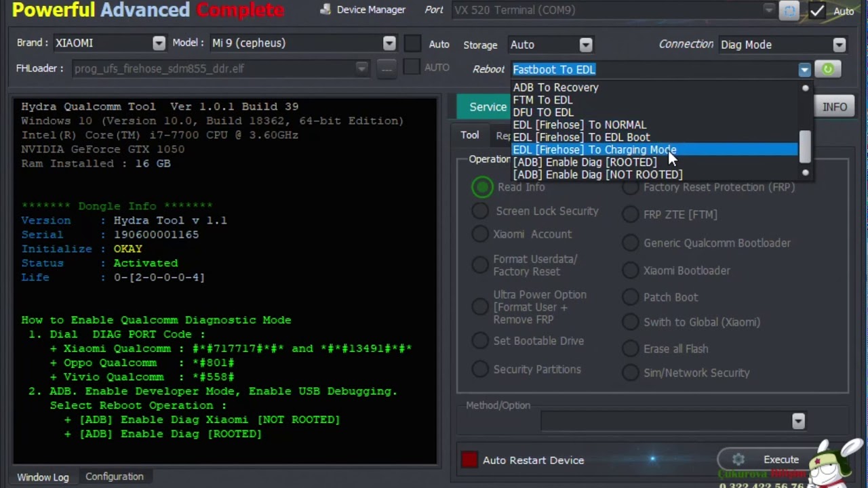Select the Screen Lock Security option
This screenshot has height=488, width=868.
coord(480,211)
